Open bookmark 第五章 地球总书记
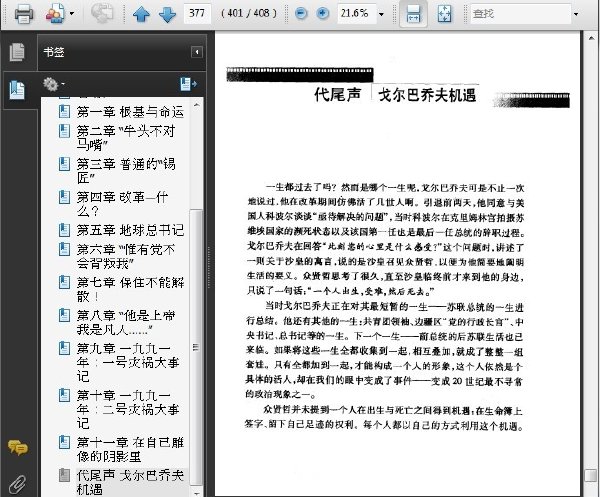600x497 pixels. pyautogui.click(x=130, y=230)
